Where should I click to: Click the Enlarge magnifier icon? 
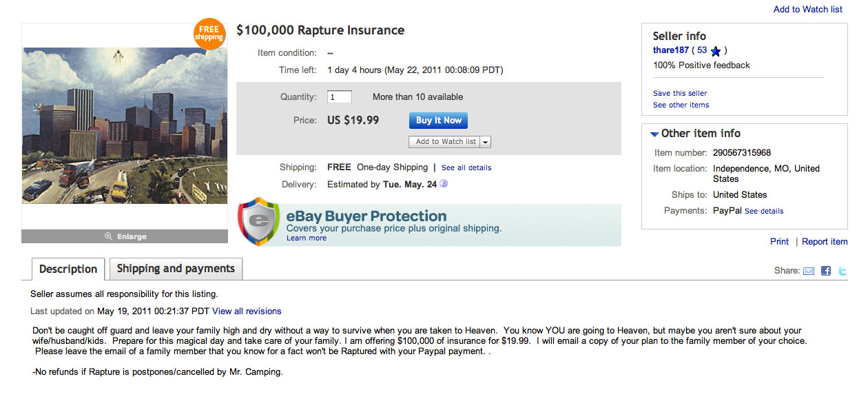tap(108, 236)
